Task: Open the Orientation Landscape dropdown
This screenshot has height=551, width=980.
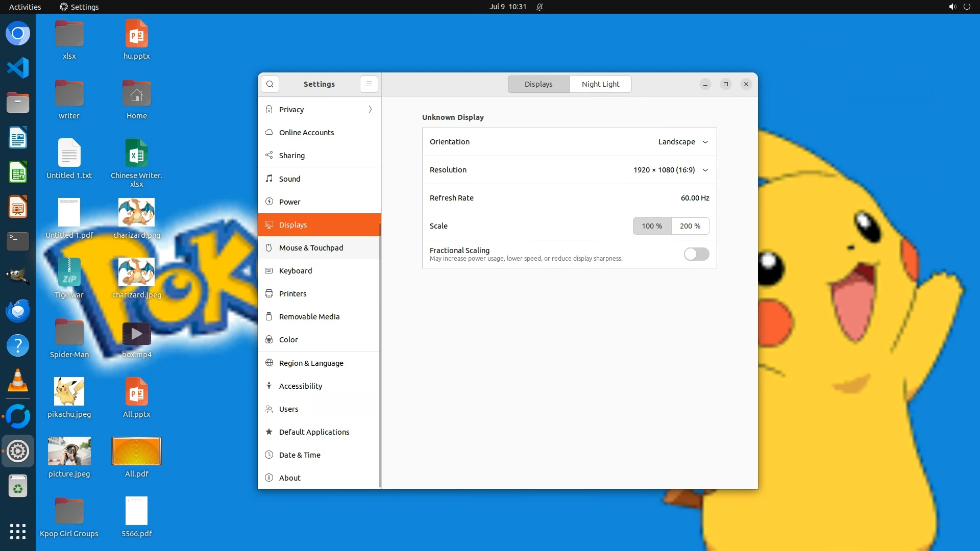Action: pyautogui.click(x=683, y=142)
